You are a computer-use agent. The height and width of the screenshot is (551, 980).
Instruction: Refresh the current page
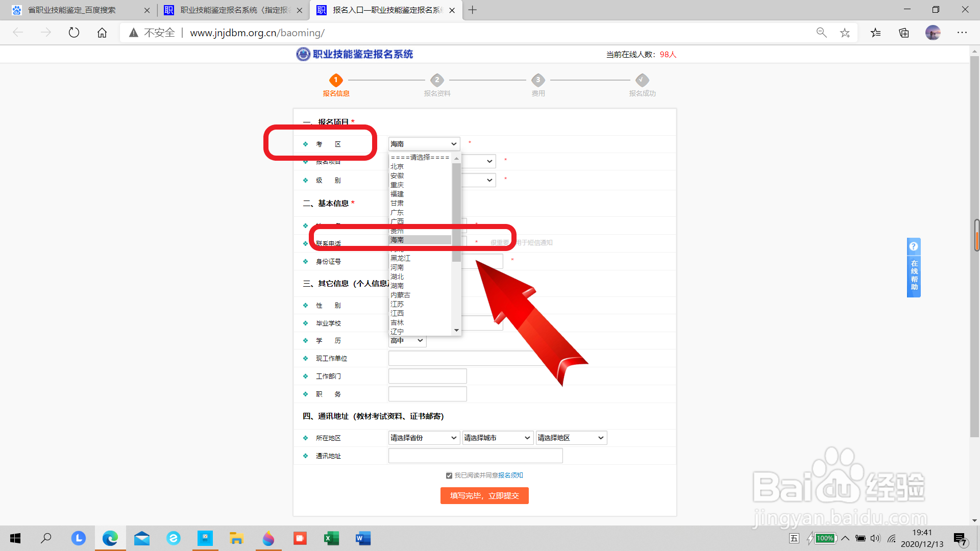pyautogui.click(x=74, y=32)
